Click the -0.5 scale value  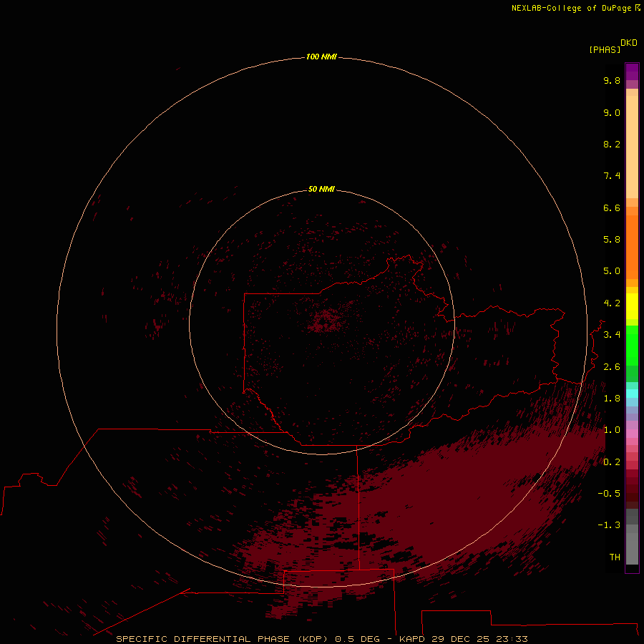tap(609, 494)
